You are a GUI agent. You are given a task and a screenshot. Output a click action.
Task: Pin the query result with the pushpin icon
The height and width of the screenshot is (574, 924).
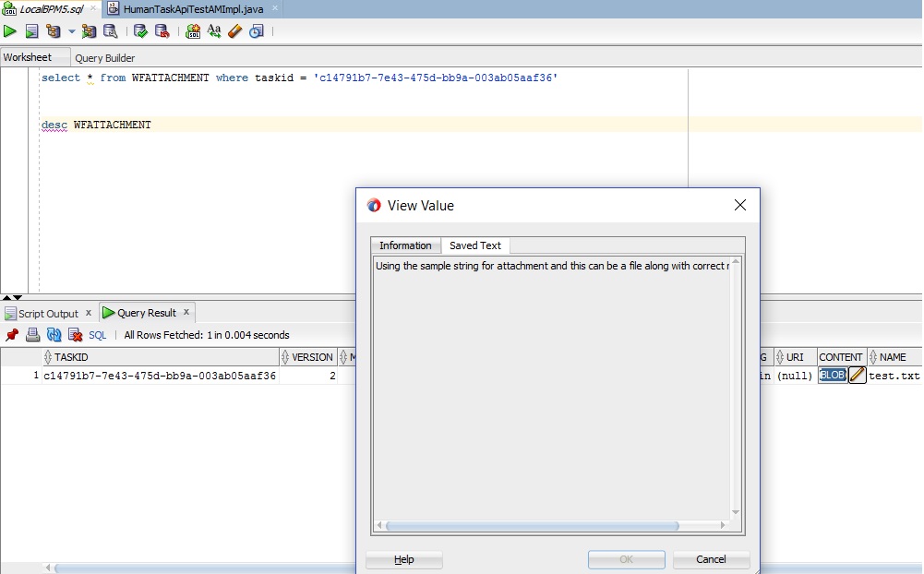click(x=12, y=335)
